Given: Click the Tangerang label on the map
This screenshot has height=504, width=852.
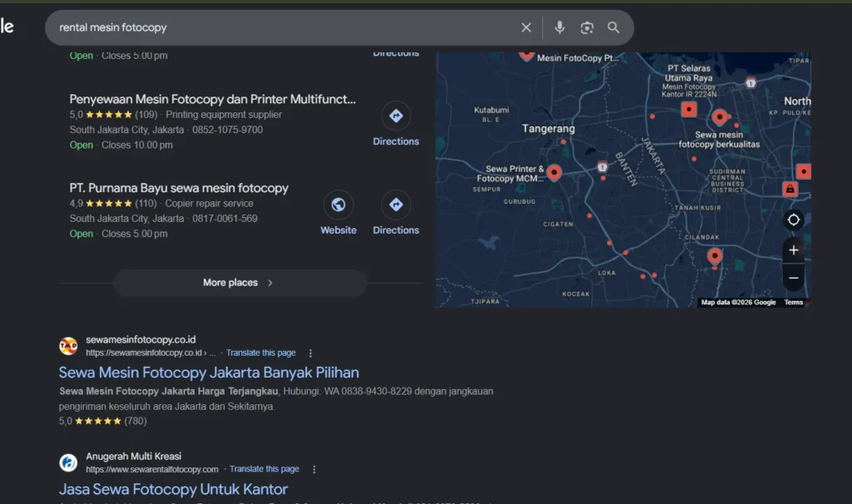Looking at the screenshot, I should (x=548, y=129).
